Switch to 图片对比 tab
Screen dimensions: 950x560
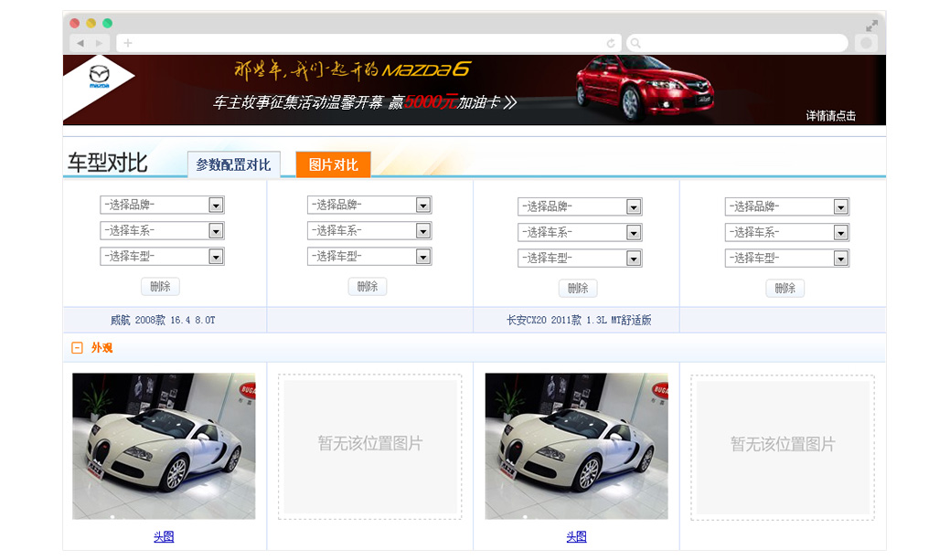tap(333, 164)
